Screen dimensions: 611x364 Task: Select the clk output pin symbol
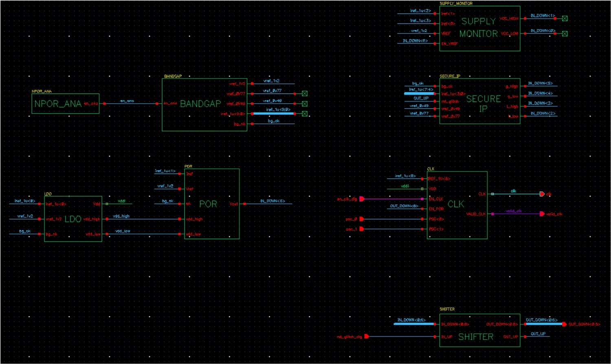[542, 194]
